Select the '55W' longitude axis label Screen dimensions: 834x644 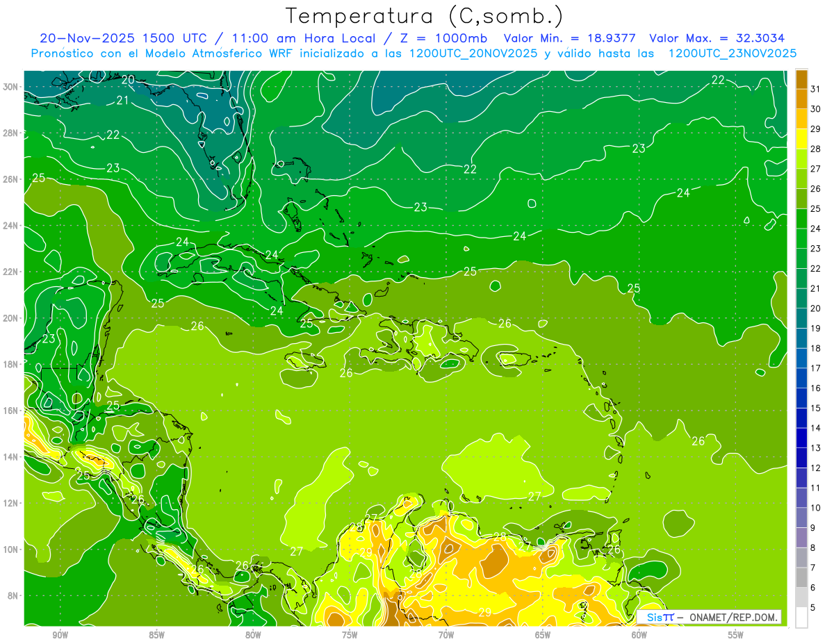pyautogui.click(x=736, y=635)
